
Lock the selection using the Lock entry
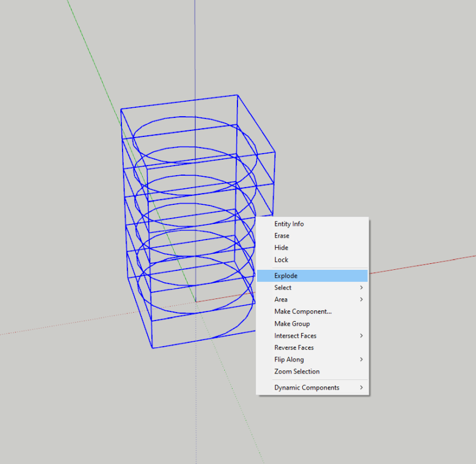(x=281, y=260)
